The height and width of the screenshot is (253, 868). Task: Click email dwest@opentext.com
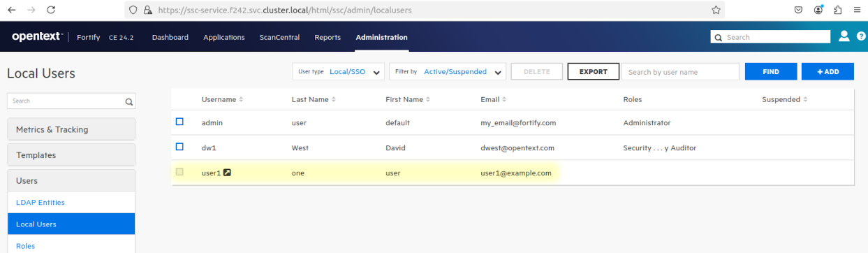pyautogui.click(x=517, y=148)
